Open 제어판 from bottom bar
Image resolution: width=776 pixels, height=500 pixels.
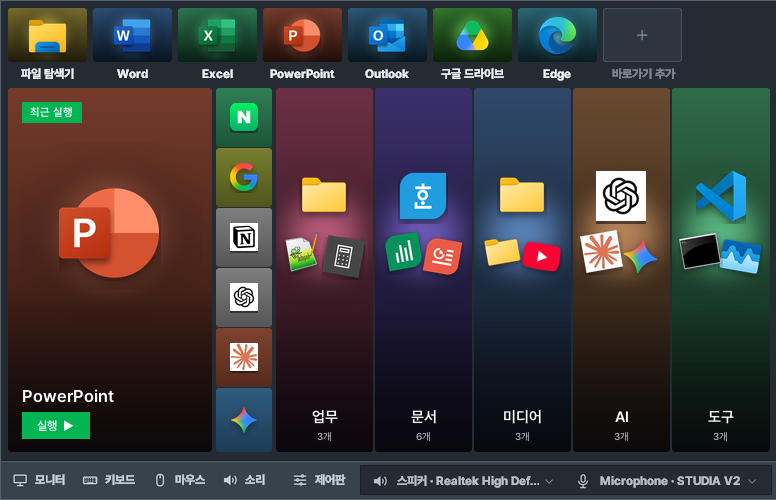tap(319, 480)
